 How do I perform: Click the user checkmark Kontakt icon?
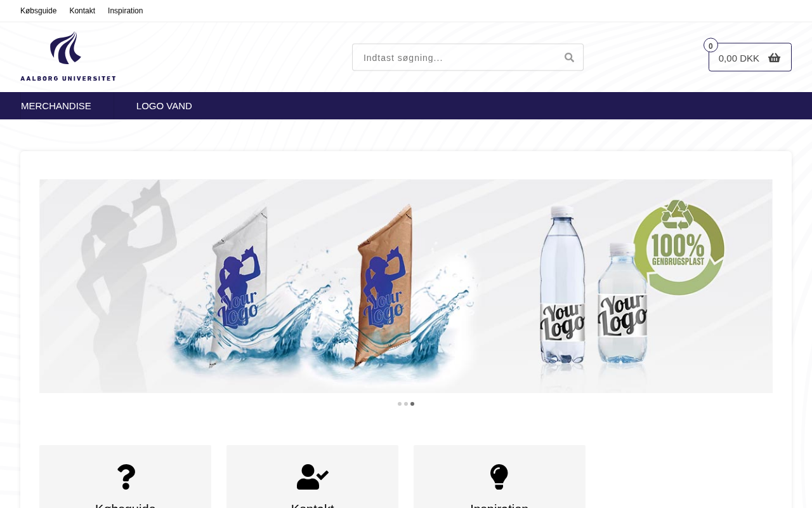click(x=312, y=477)
